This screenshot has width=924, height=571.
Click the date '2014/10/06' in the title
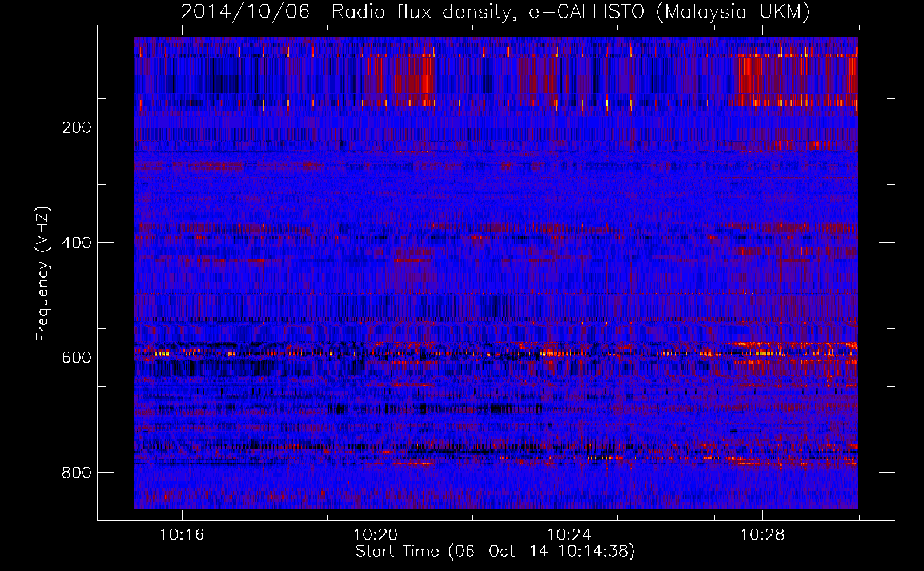click(246, 11)
